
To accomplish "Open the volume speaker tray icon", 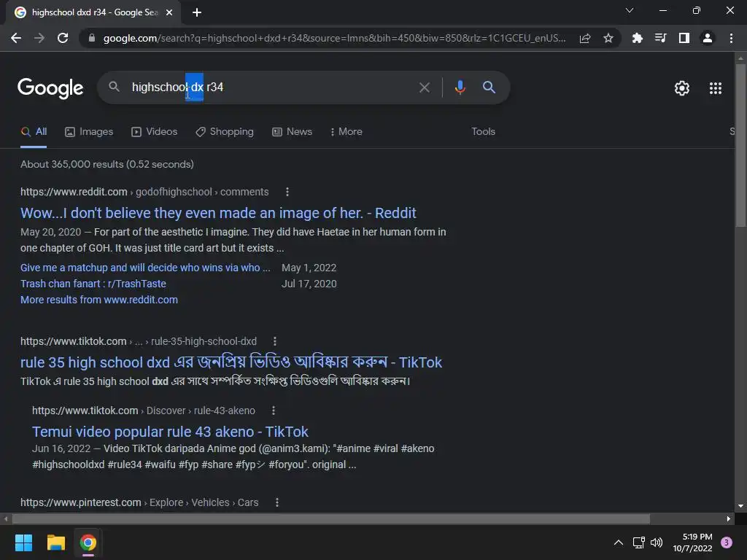I will [x=657, y=542].
